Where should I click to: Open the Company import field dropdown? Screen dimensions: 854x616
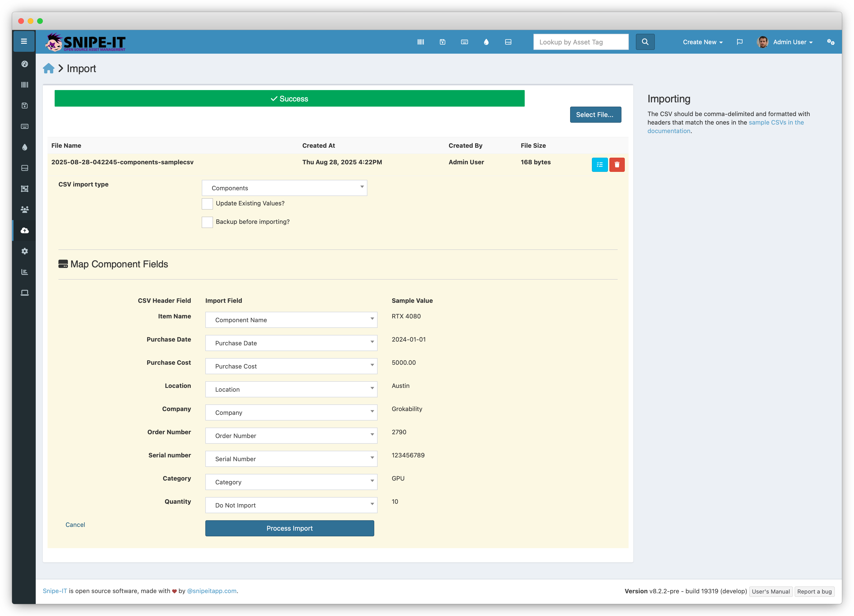coord(291,412)
